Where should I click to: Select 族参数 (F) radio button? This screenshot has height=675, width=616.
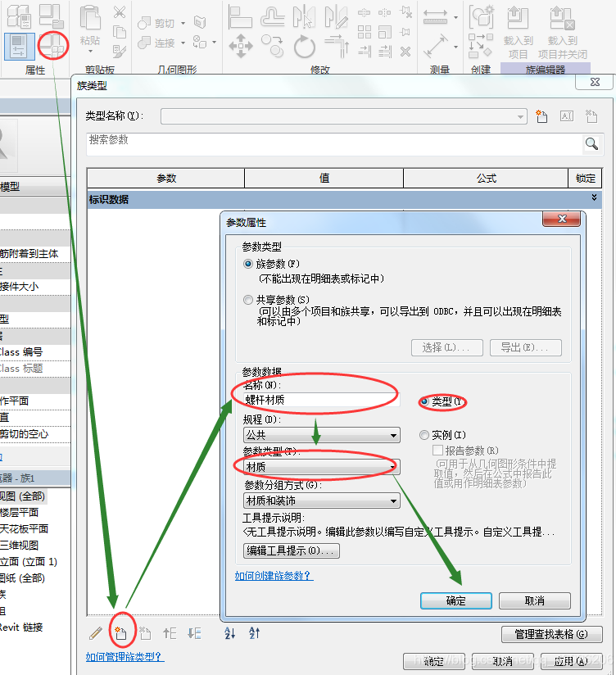[248, 264]
